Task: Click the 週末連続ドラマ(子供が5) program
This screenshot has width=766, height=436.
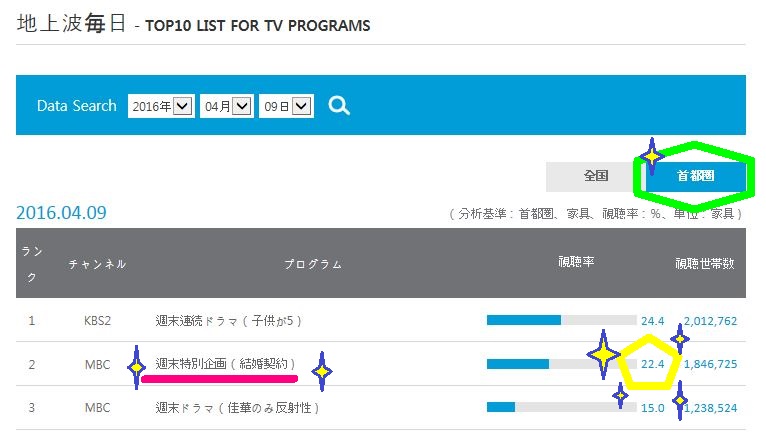Action: click(x=229, y=321)
